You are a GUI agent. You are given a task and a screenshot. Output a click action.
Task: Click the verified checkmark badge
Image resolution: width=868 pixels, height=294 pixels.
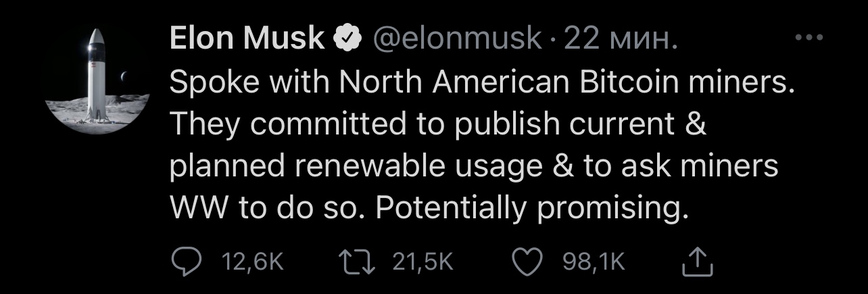(x=346, y=40)
